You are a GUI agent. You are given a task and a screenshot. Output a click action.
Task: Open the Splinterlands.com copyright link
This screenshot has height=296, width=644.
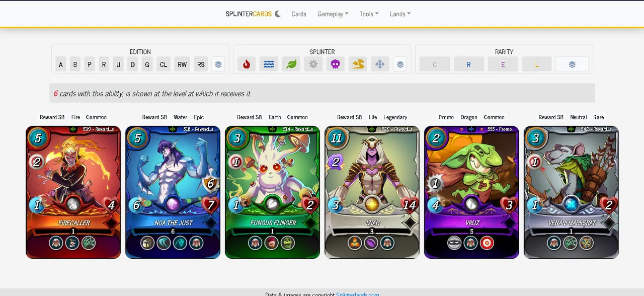358,294
